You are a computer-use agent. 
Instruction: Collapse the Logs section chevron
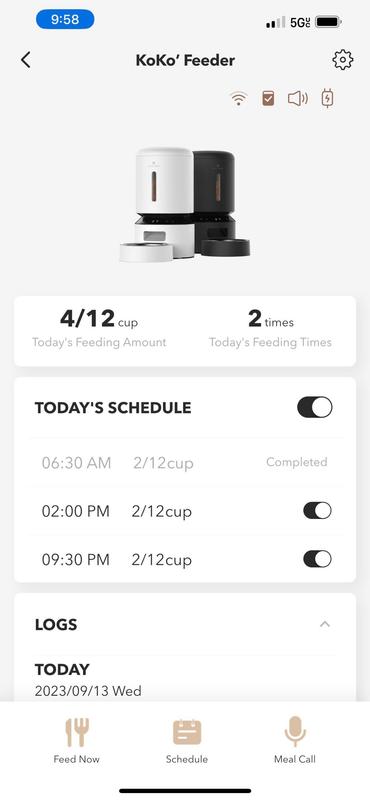[x=325, y=624]
